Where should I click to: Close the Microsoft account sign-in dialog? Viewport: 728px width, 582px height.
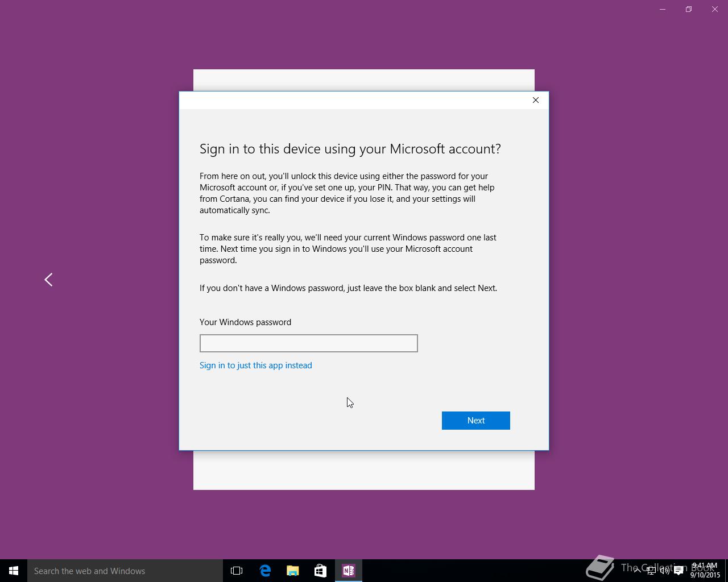click(x=535, y=100)
